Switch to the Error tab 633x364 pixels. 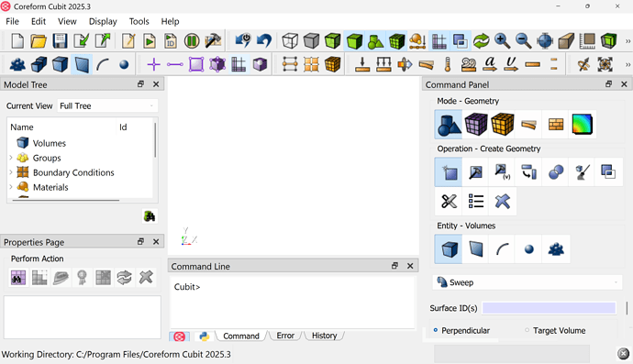tap(285, 336)
